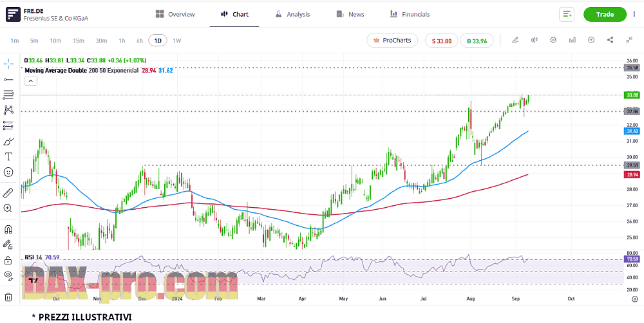
Task: Click the 70.59 RSI value tag
Action: [x=631, y=259]
